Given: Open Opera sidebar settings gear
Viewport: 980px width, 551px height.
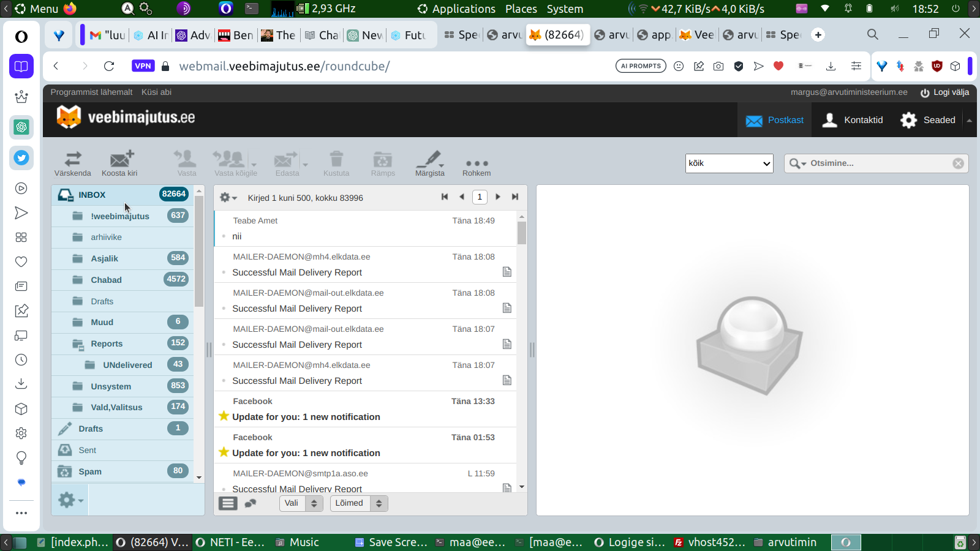Looking at the screenshot, I should (21, 433).
